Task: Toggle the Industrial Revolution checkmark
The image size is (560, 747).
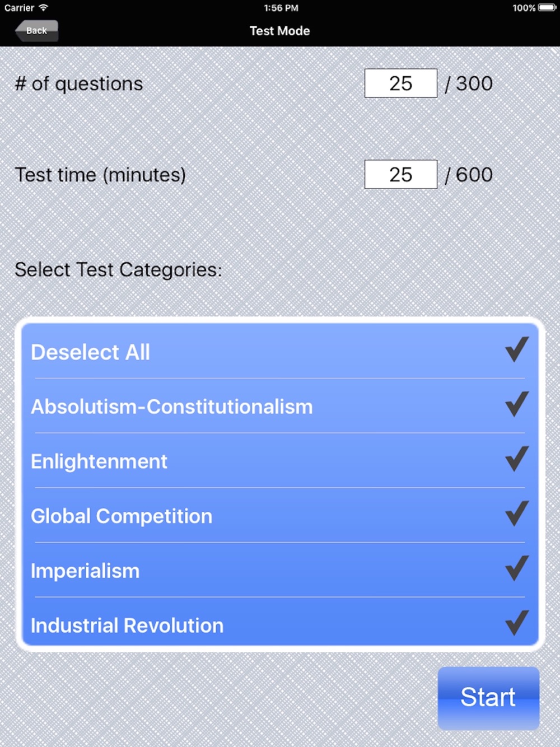Action: tap(516, 623)
